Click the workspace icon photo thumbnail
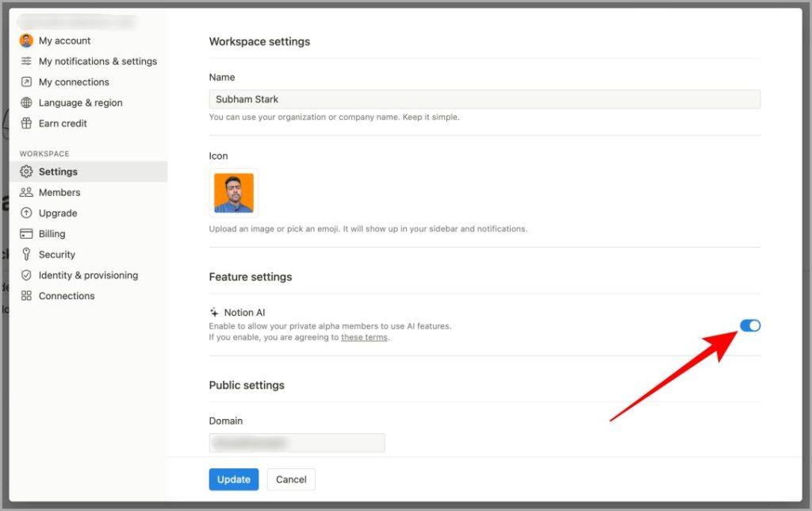Image resolution: width=812 pixels, height=511 pixels. tap(234, 193)
